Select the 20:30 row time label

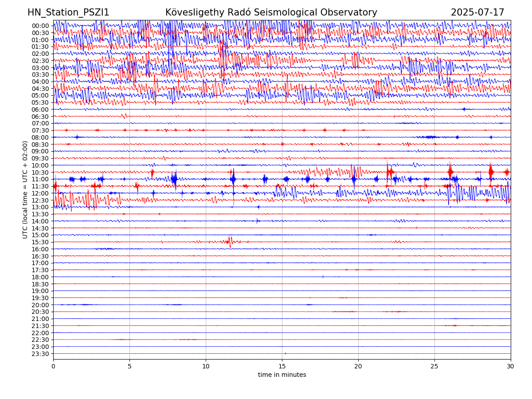[40, 312]
